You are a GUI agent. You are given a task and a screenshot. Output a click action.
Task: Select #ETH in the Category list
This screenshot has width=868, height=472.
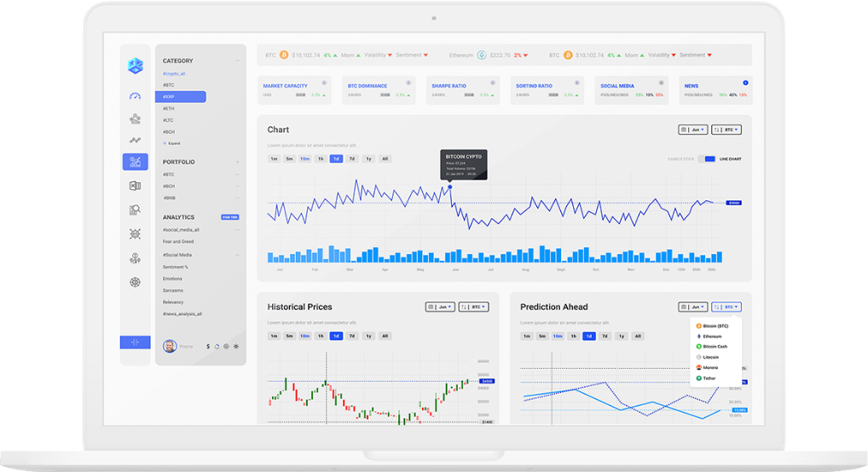pos(168,108)
